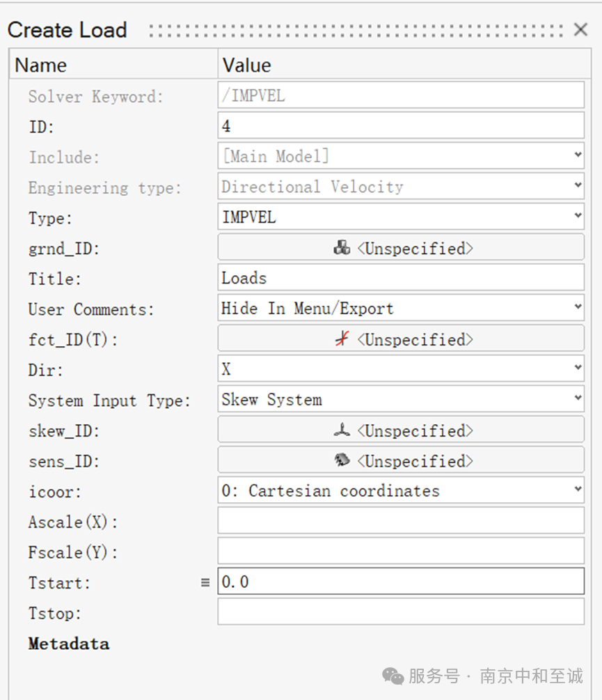Click the Name column header

tap(113, 65)
